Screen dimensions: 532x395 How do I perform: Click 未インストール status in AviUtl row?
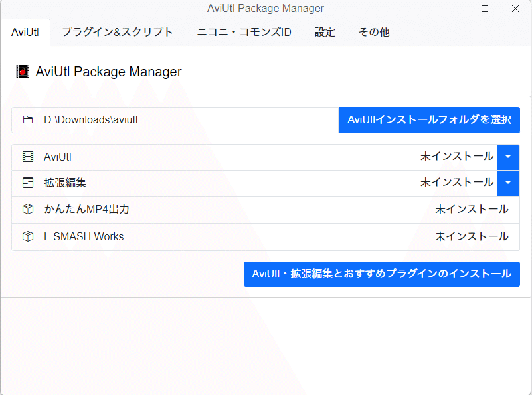[457, 156]
